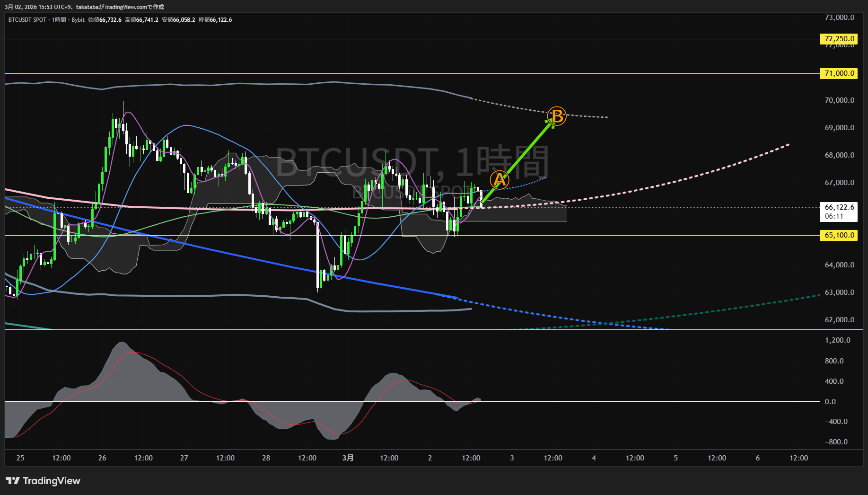Click the TradingView logo at bottom left

click(43, 481)
